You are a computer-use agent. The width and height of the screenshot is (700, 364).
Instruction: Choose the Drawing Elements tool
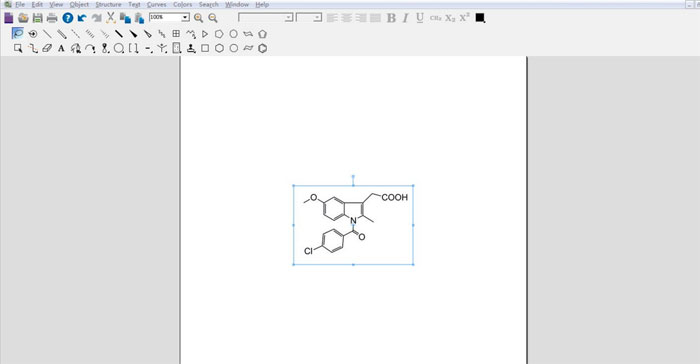119,48
